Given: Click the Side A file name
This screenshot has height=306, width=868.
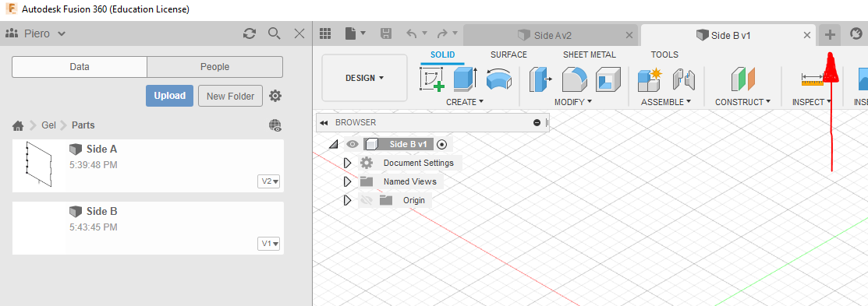Looking at the screenshot, I should click(101, 149).
